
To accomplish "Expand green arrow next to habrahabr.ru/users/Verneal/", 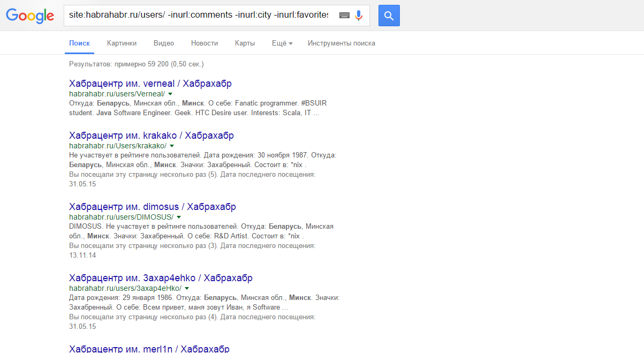I will (170, 94).
